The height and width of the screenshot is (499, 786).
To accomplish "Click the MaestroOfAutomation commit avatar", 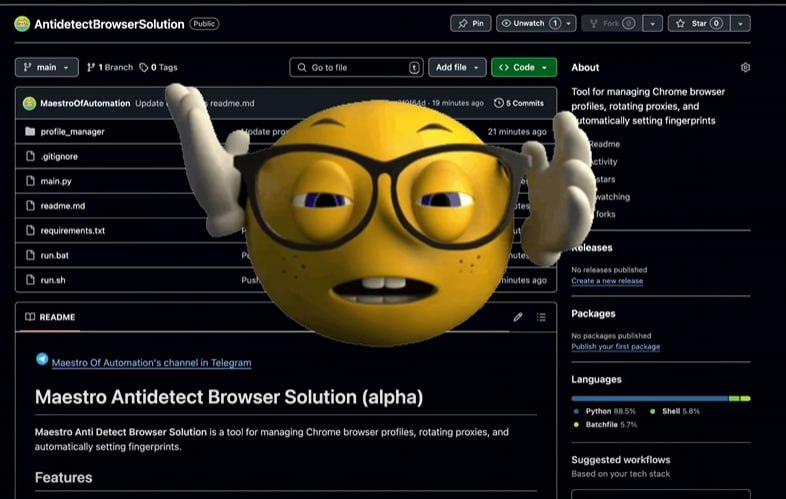I will [x=29, y=103].
